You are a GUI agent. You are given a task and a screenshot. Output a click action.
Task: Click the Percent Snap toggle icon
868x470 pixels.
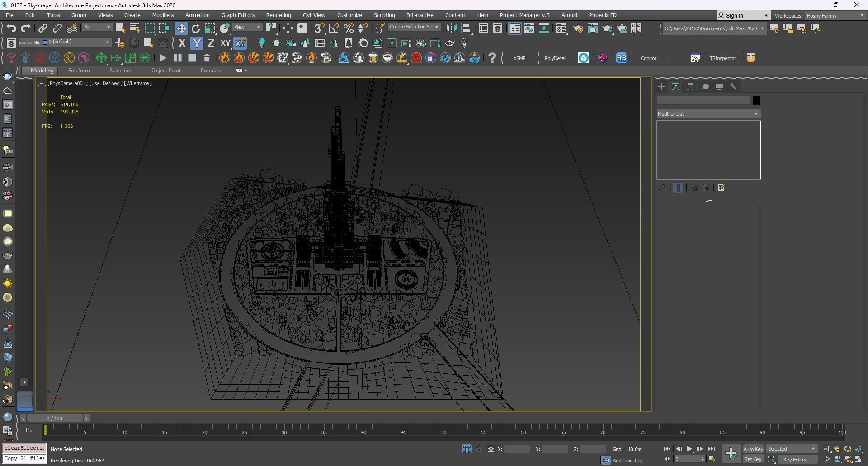[x=349, y=28]
